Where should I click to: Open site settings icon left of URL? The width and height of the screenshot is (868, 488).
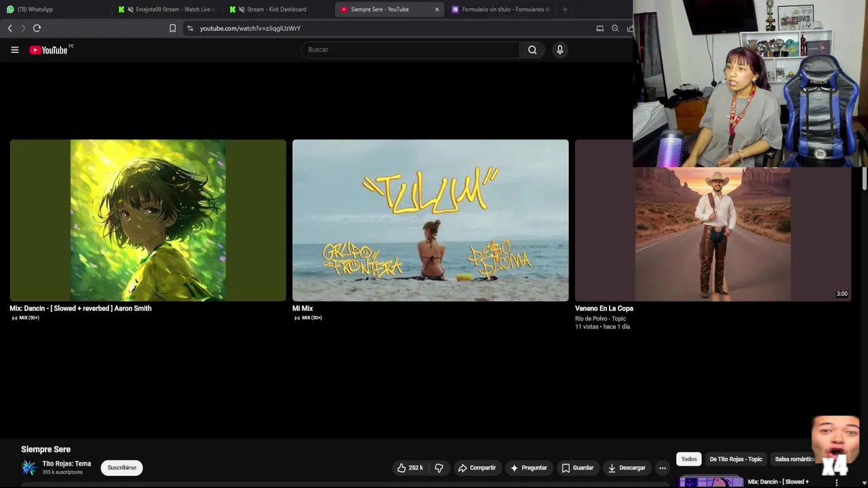tap(190, 28)
